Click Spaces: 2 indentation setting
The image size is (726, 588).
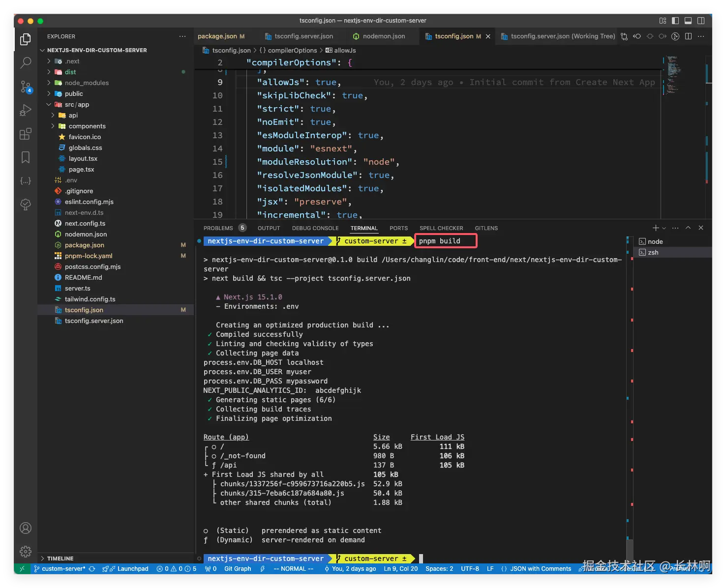point(439,569)
